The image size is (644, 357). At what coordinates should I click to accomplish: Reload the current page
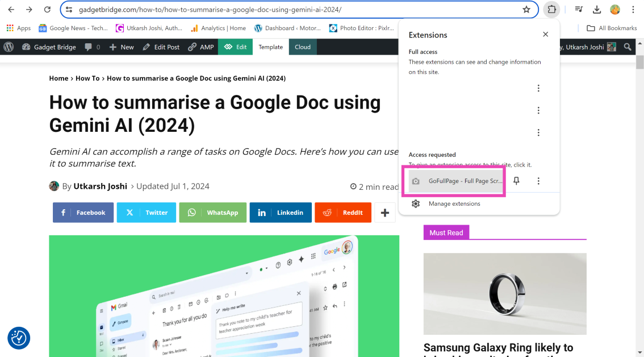[x=47, y=10]
